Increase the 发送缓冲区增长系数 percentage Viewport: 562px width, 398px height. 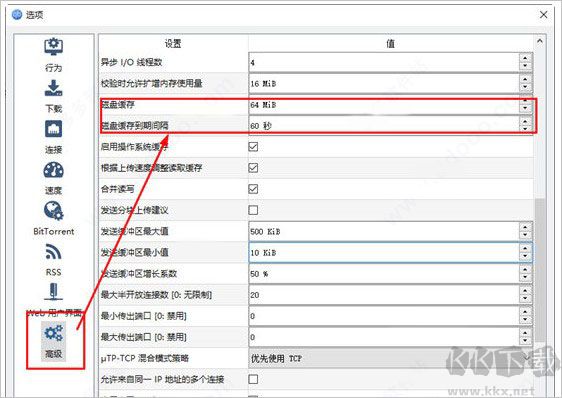tap(525, 270)
